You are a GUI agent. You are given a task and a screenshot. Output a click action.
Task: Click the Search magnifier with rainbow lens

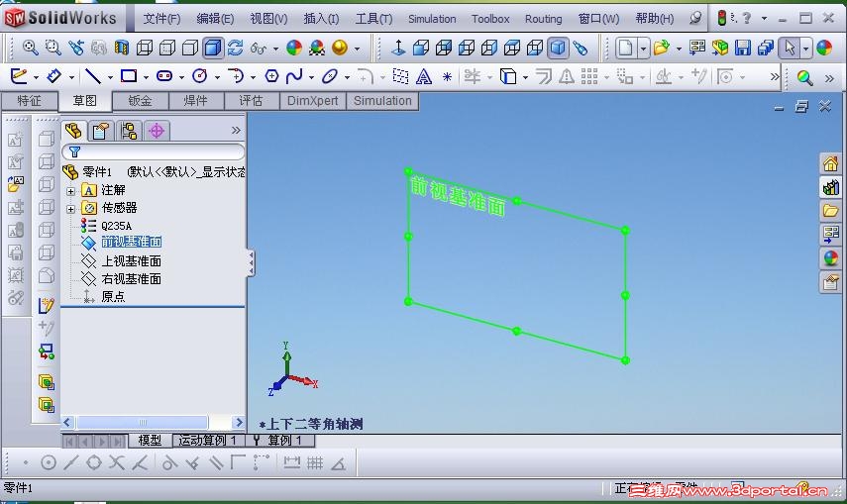point(804,77)
